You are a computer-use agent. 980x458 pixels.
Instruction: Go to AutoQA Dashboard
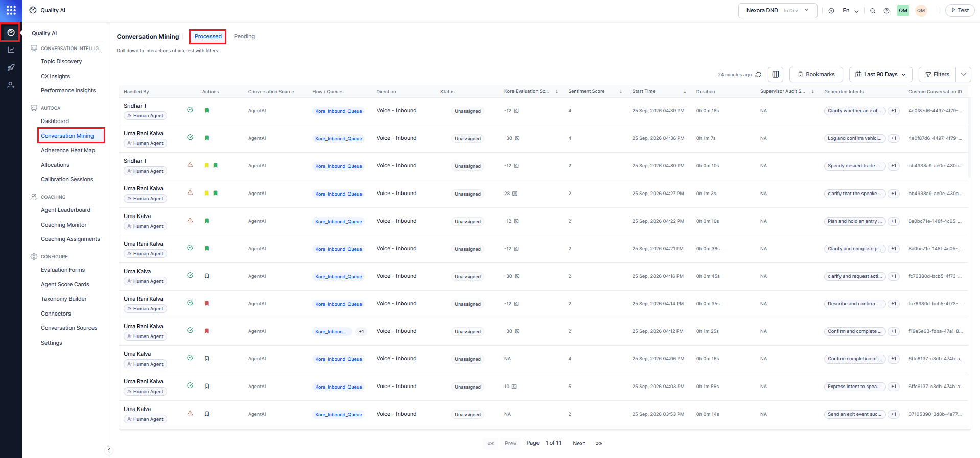pos(55,121)
